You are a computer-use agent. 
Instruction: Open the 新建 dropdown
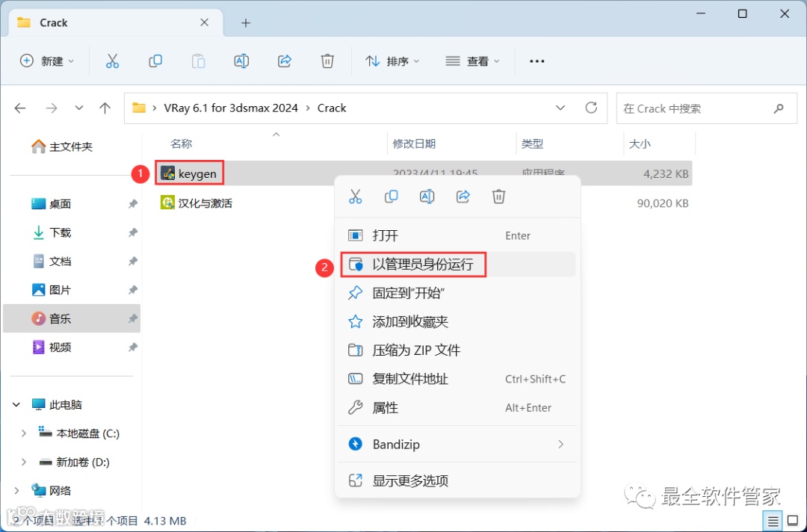[x=47, y=61]
